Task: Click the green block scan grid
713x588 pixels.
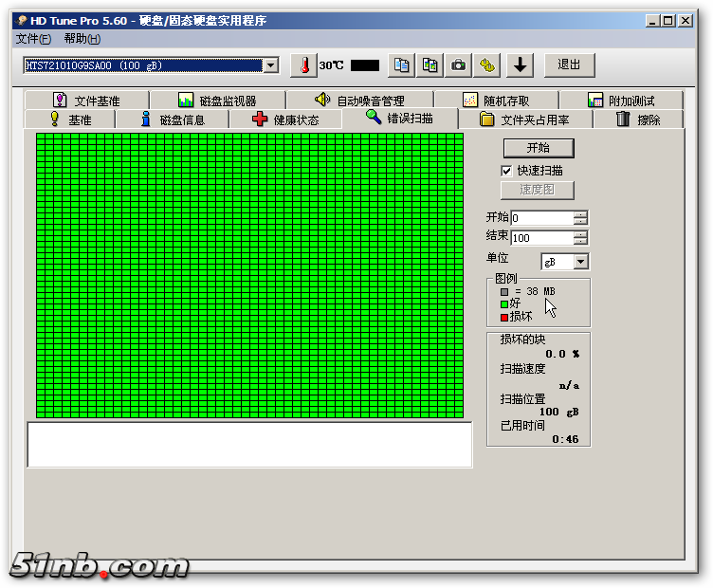Action: [x=249, y=276]
